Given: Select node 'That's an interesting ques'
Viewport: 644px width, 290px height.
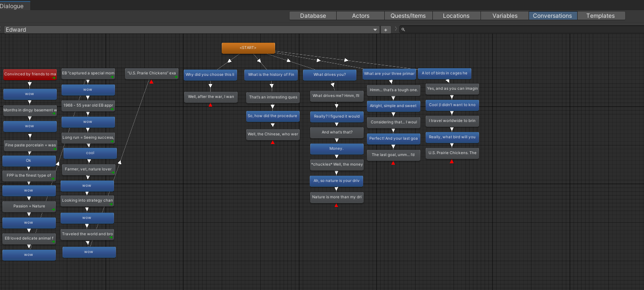Looking at the screenshot, I should pos(273,97).
